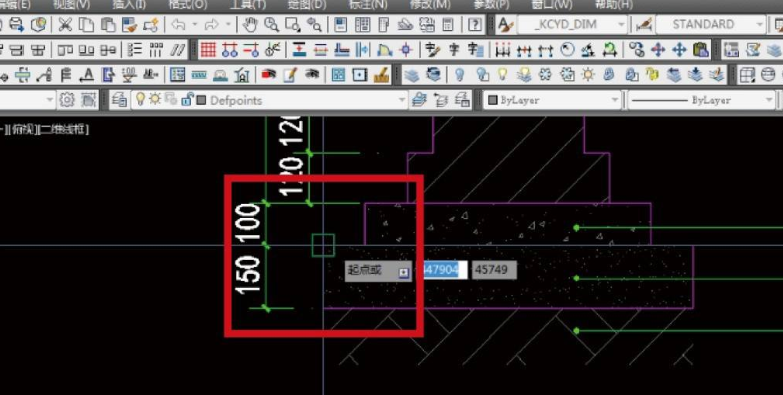Click the undo arrow button
Viewport: 783px width, 395px height.
click(x=178, y=24)
